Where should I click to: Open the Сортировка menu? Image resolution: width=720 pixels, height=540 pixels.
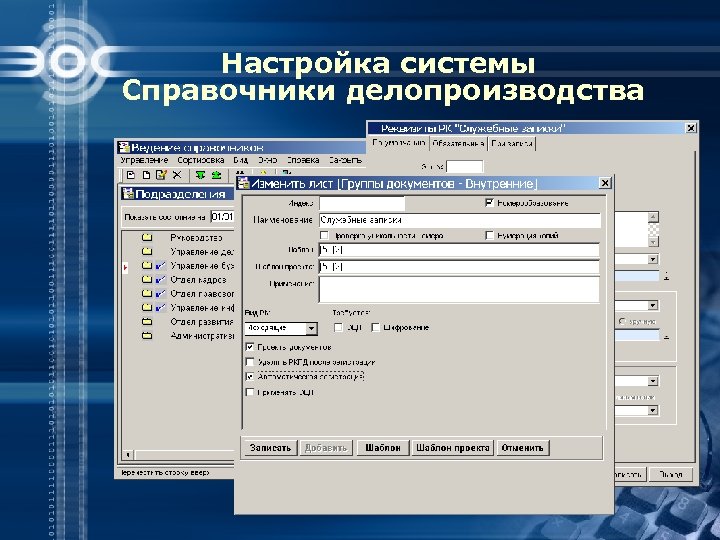(x=201, y=160)
